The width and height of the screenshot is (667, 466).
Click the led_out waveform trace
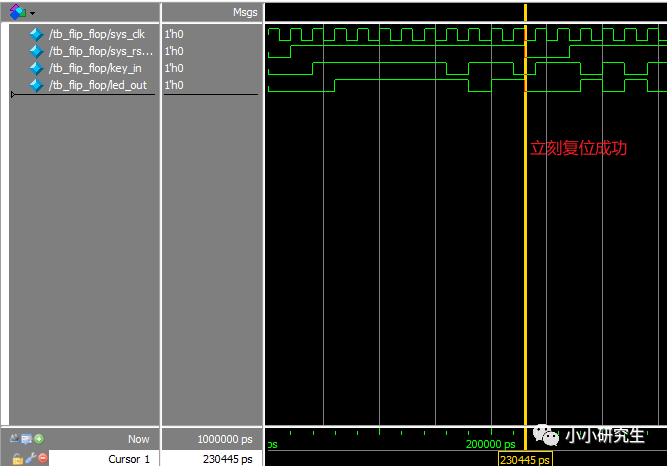coord(466,85)
